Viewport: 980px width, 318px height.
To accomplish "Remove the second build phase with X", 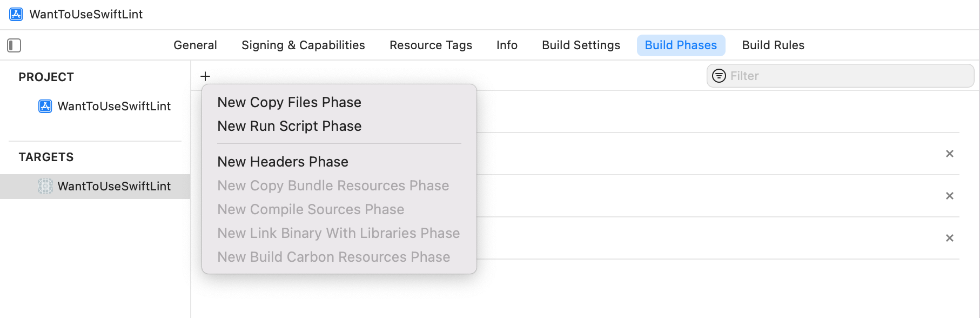I will coord(949,196).
